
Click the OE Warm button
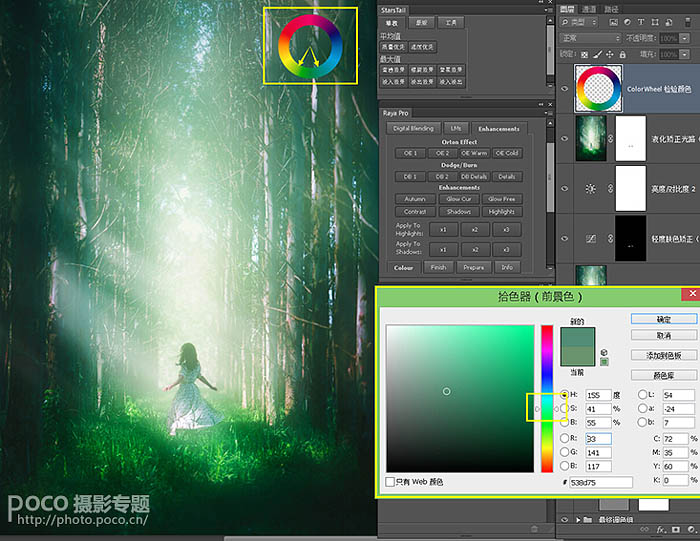474,153
